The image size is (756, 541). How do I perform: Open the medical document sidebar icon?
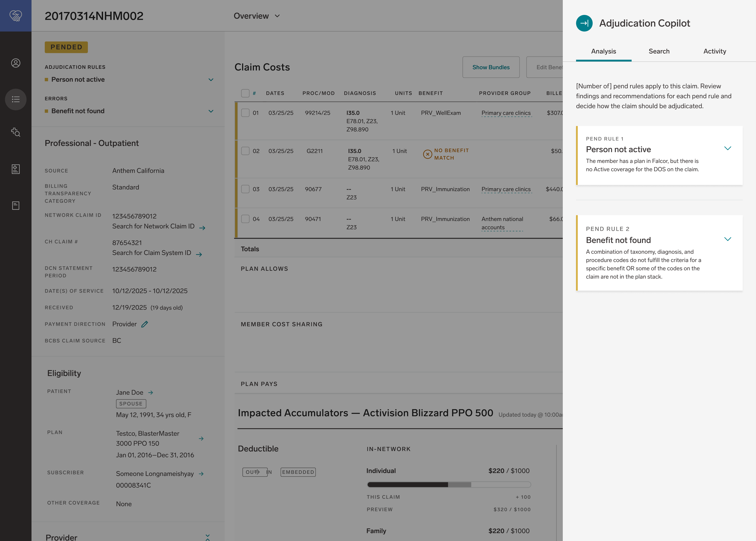point(16,169)
